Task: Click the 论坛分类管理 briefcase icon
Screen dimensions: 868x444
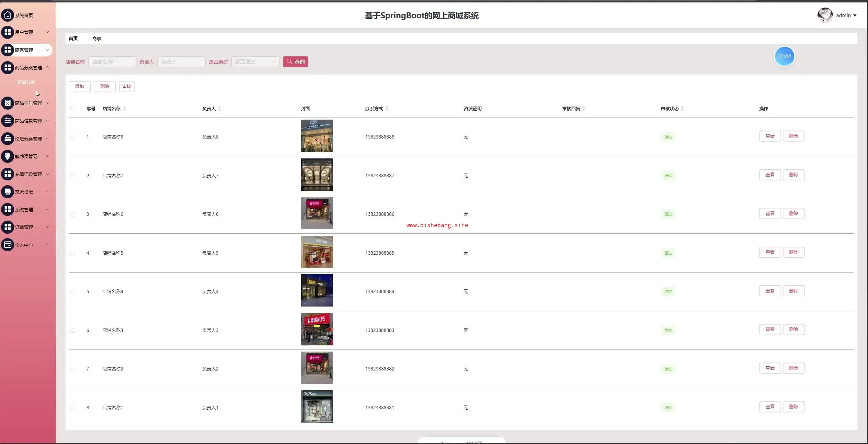Action: point(8,139)
